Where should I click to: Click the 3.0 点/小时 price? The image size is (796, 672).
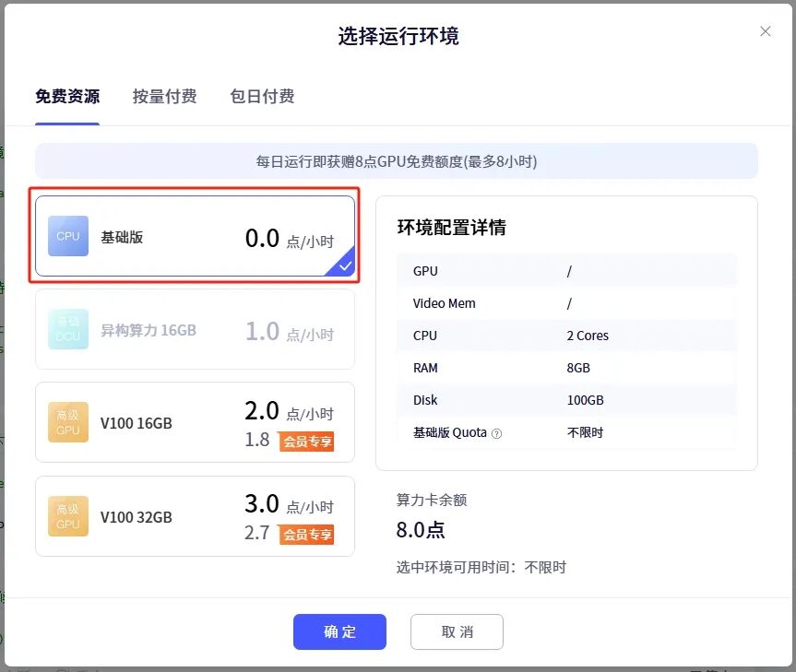click(x=290, y=504)
